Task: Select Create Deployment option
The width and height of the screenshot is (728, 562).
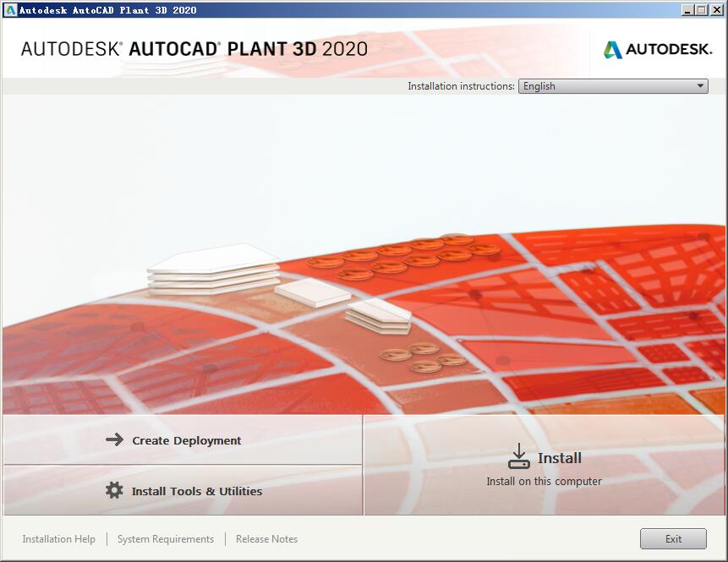Action: coord(183,440)
